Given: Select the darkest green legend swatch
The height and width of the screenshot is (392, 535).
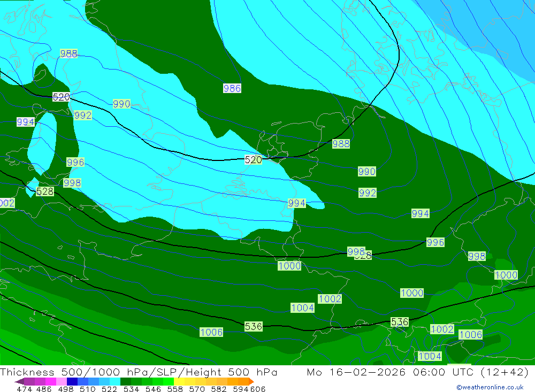Looking at the screenshot, I should [x=126, y=381].
